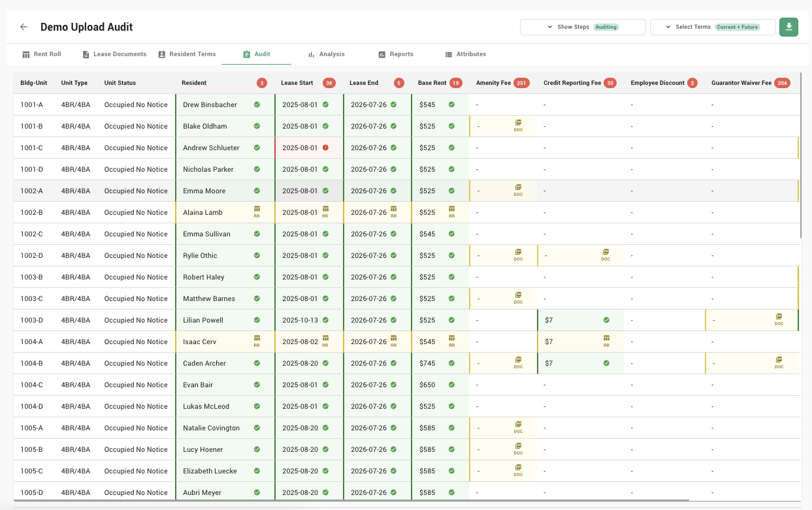Open the Select Terms dropdown

pos(713,27)
